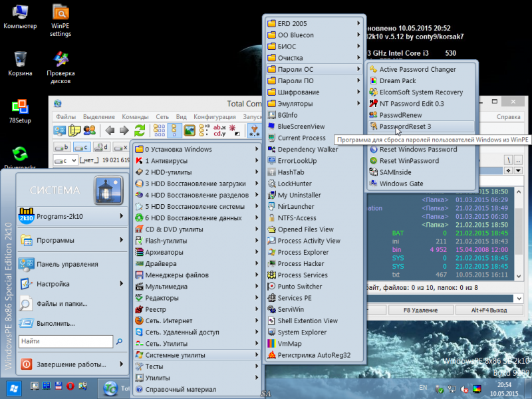
Task: Expand the Программы submenu
Action: click(72, 240)
